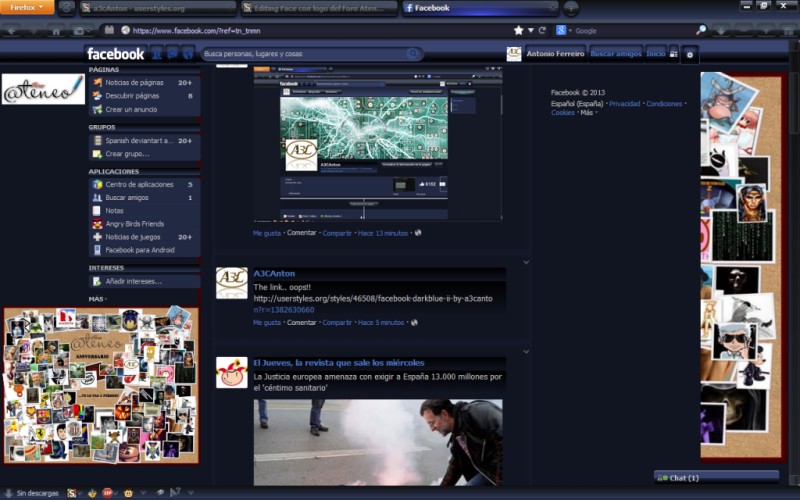
Task: Open the Facebook settings gear menu
Action: click(x=690, y=55)
